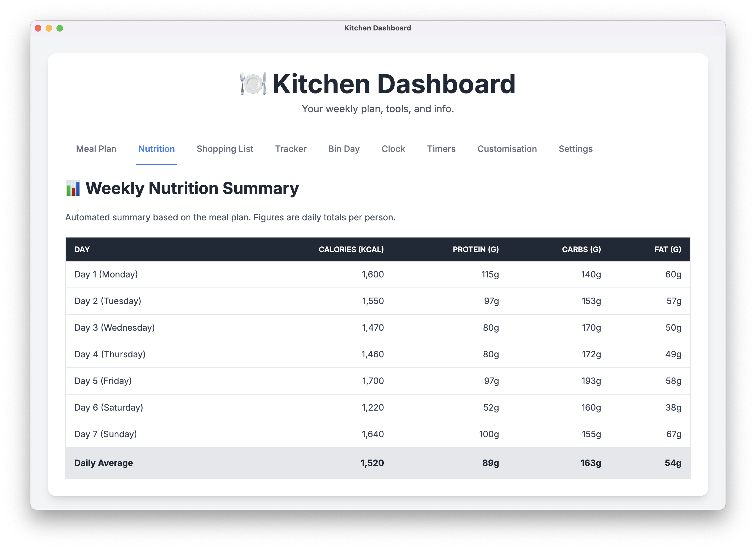The width and height of the screenshot is (756, 550).
Task: Open the Customisation tab
Action: click(x=507, y=149)
